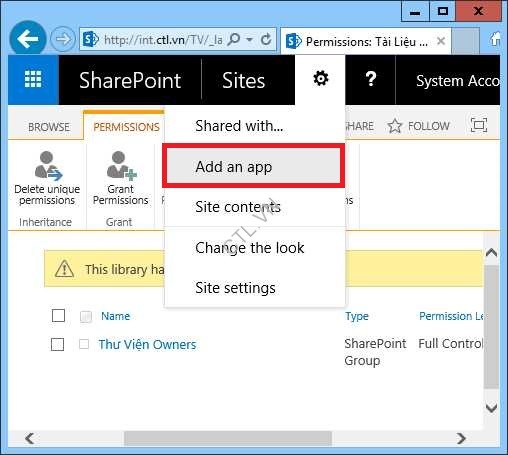Refresh the page with reload icon
The image size is (508, 455).
pyautogui.click(x=266, y=40)
